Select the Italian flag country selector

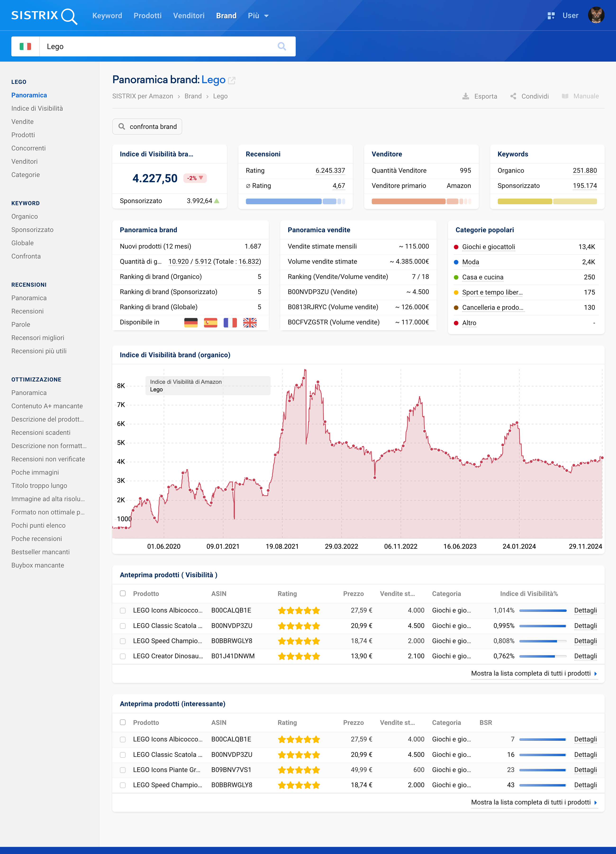25,46
